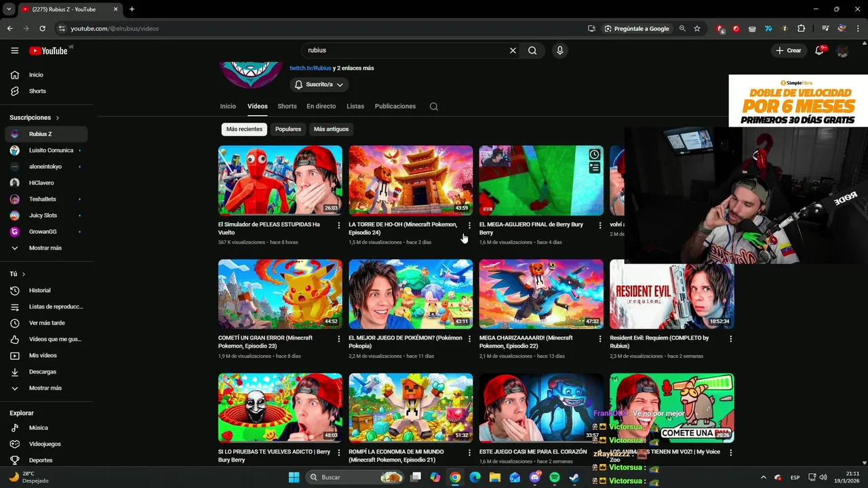This screenshot has height=488, width=868.
Task: Click the YouTube logo
Action: pos(48,51)
